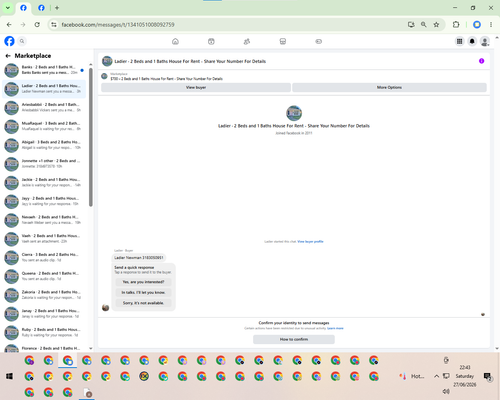Screen dimensions: 500x400
Task: Click the zoom magnifier icon in address bar
Action: (x=423, y=25)
